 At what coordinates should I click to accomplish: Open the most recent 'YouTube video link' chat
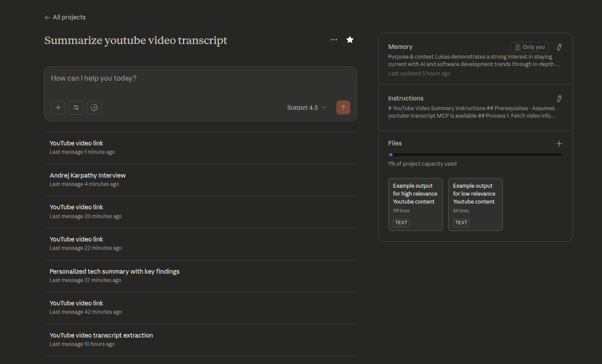coord(77,143)
